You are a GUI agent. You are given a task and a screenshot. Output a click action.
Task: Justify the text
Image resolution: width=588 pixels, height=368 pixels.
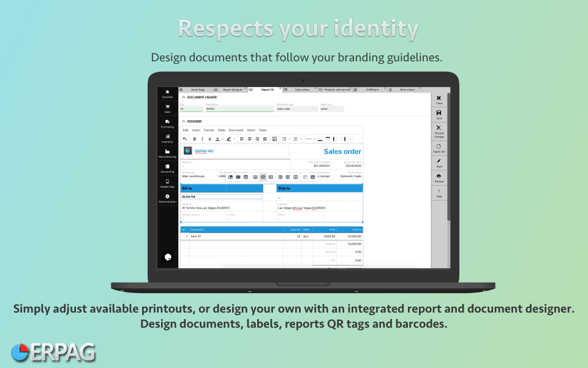[x=265, y=139]
